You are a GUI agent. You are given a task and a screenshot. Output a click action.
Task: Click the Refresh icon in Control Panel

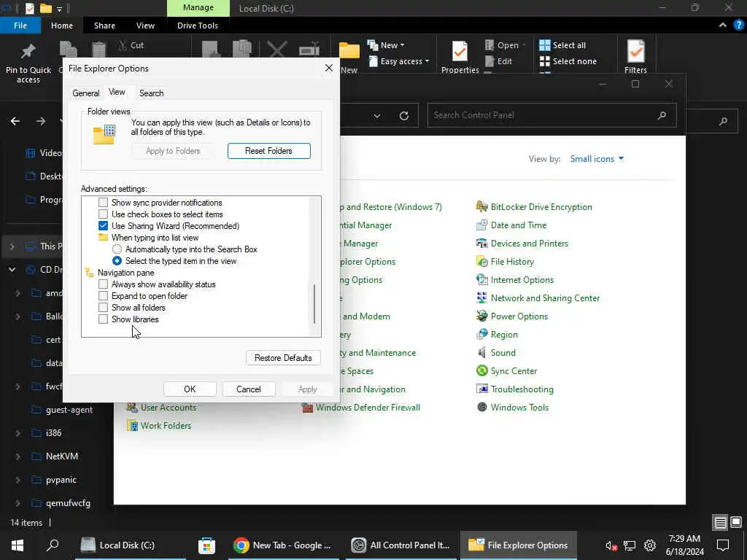404,115
